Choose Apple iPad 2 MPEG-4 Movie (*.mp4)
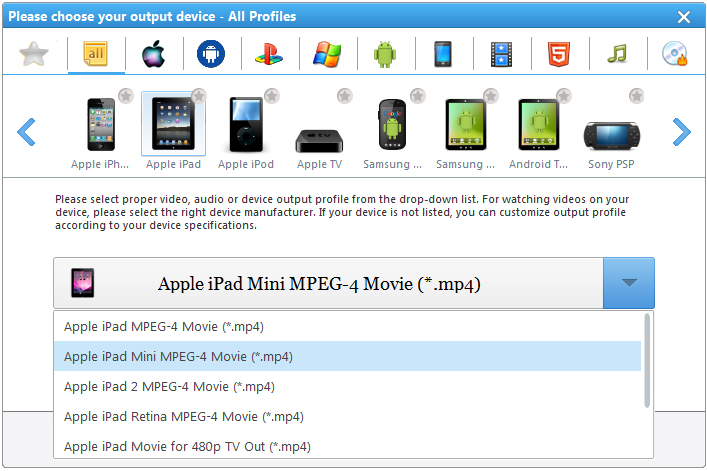 347,386
